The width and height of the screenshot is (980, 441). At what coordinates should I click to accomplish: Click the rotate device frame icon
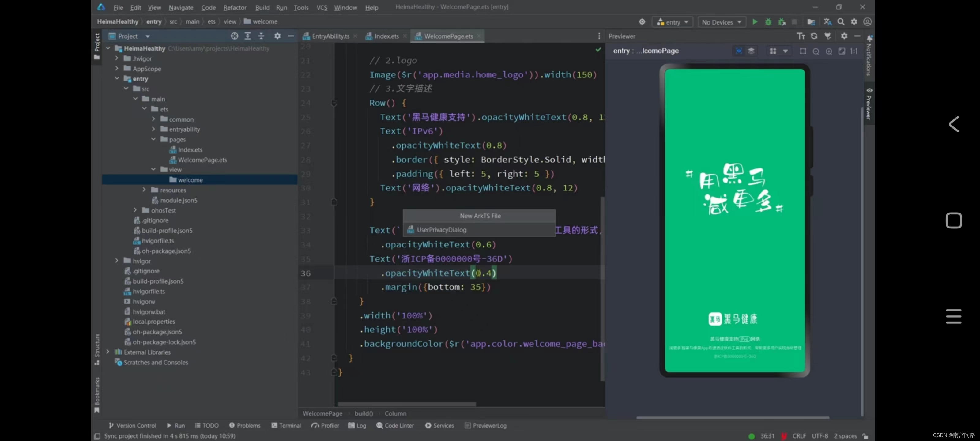coord(803,51)
